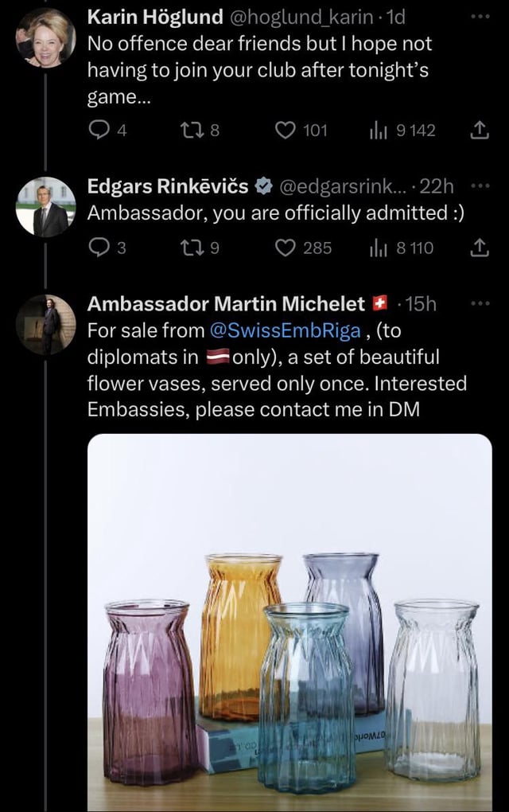
Task: Tap Karin Höglund's profile picture
Action: point(45,37)
